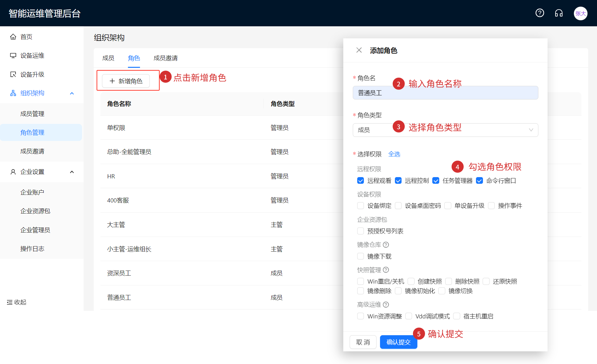Tick the 镜像删除 checkbox
Viewport: 597px width, 364px height.
(360, 291)
